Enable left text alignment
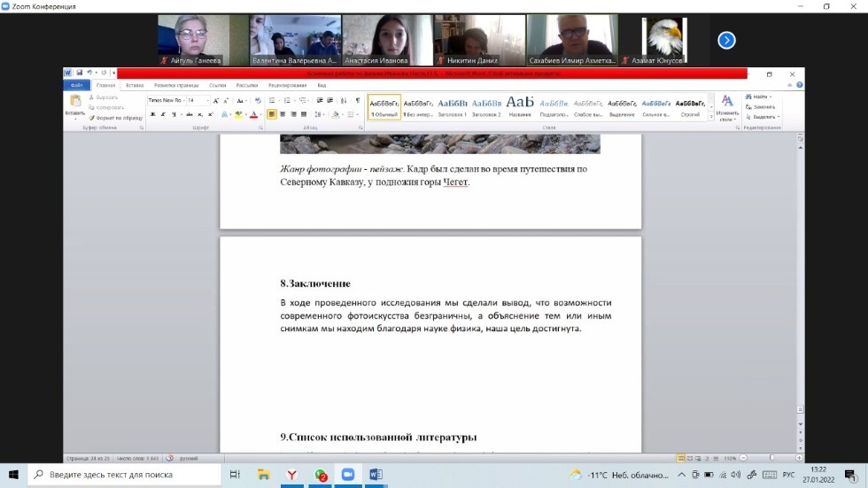 (x=272, y=114)
